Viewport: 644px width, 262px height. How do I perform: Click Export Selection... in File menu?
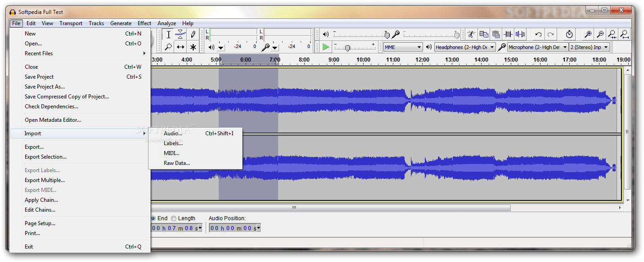point(45,157)
